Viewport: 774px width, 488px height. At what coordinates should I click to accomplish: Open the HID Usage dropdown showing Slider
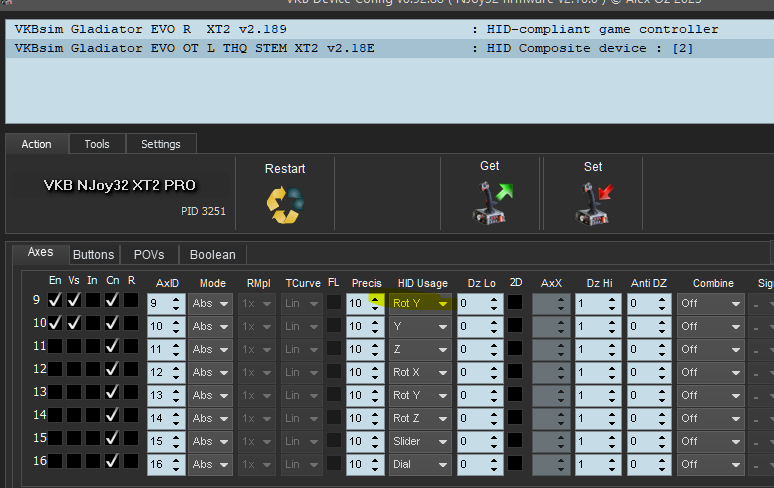pyautogui.click(x=420, y=442)
